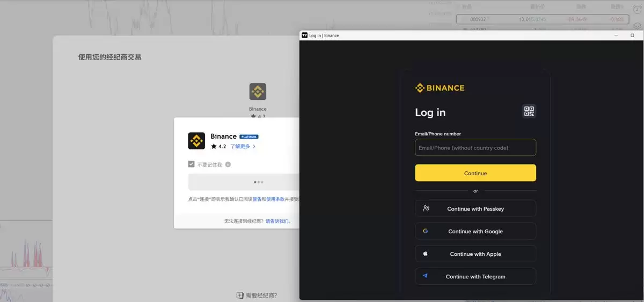Choose Continue with Apple
This screenshot has width=644, height=302.
coord(475,254)
